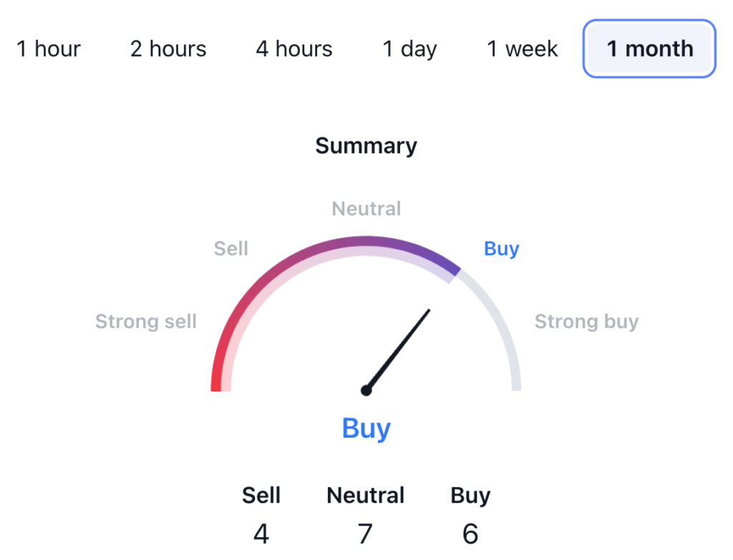
Task: Select the 1 hour timeframe tab
Action: point(49,49)
